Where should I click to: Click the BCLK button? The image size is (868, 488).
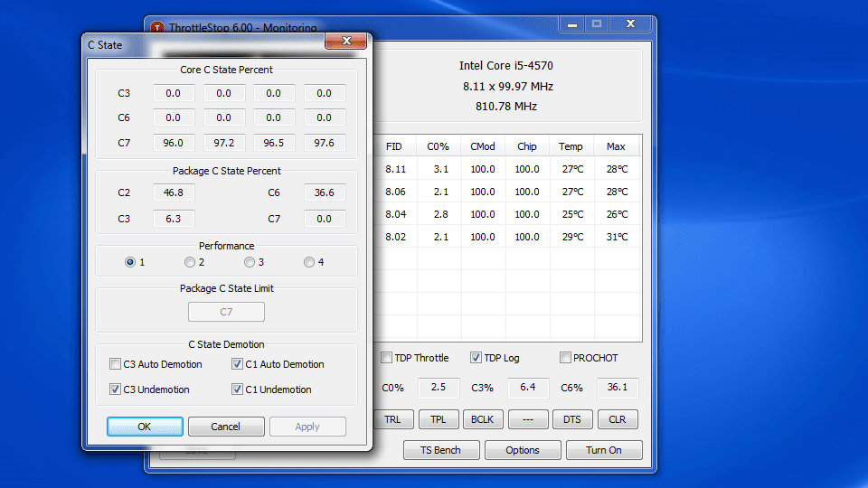tap(483, 419)
